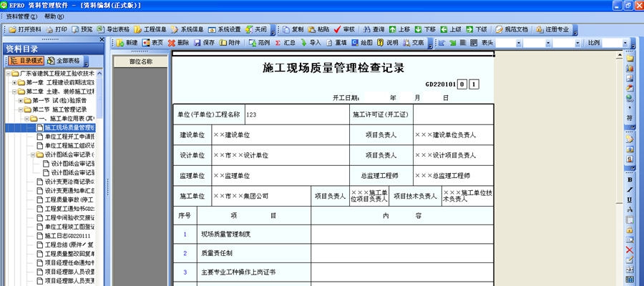Open 系统信息 from toolbar
Screen dimensions: 644x286
click(187, 29)
